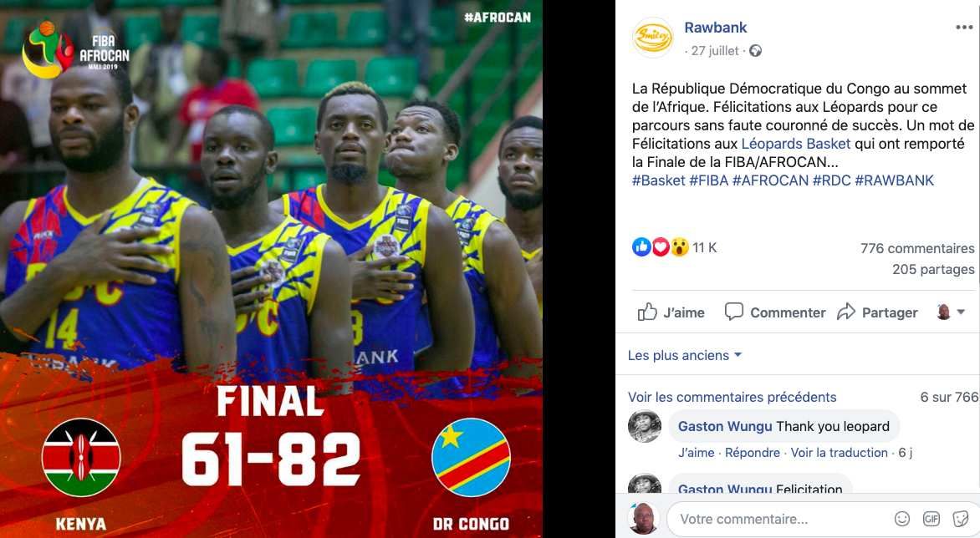The height and width of the screenshot is (538, 980).
Task: Expand the Les plus anciens sort dropdown
Action: point(684,355)
